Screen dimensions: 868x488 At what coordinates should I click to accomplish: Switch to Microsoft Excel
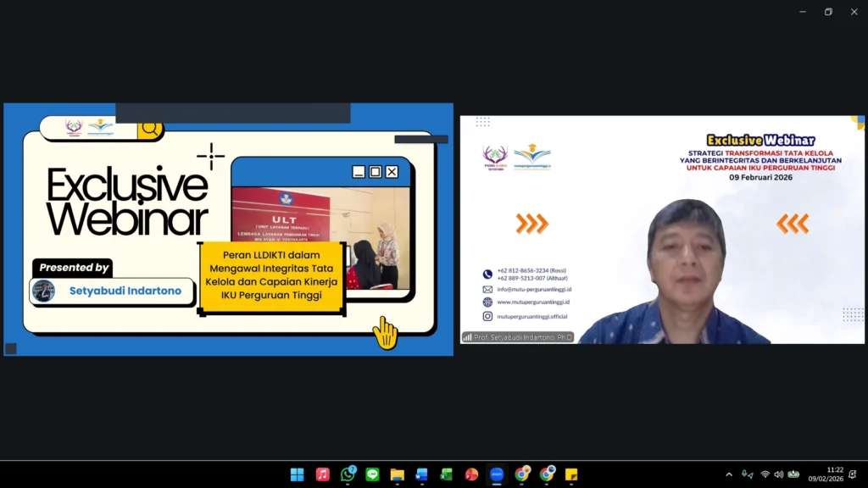coord(447,474)
